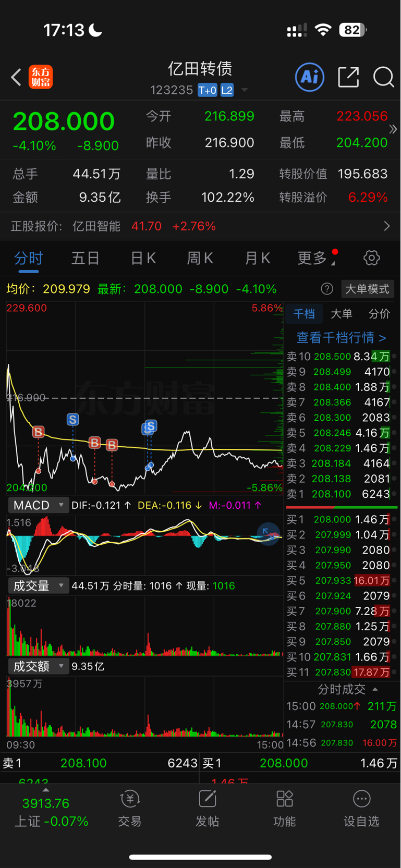Open 查看千档行情 link

click(341, 337)
